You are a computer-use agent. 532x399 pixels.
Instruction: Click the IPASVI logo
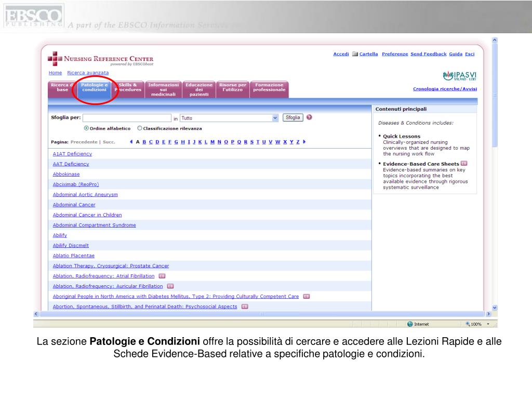(460, 76)
